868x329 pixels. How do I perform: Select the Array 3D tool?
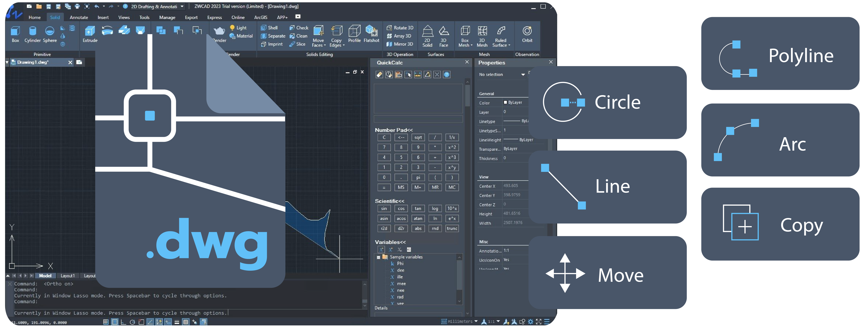[399, 36]
